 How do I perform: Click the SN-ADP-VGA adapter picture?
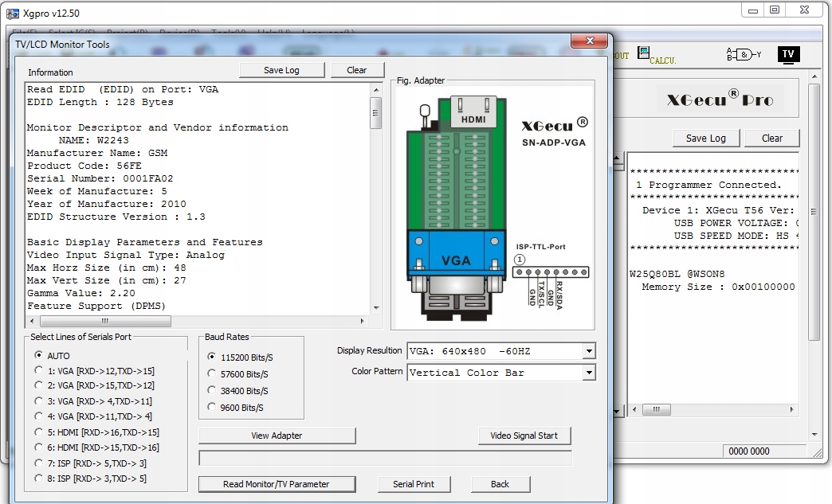click(492, 207)
